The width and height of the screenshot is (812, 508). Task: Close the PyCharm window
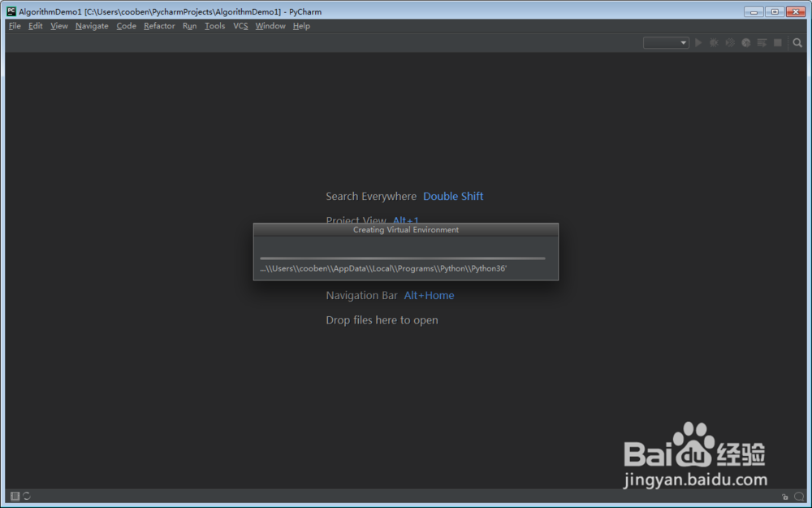tap(796, 11)
